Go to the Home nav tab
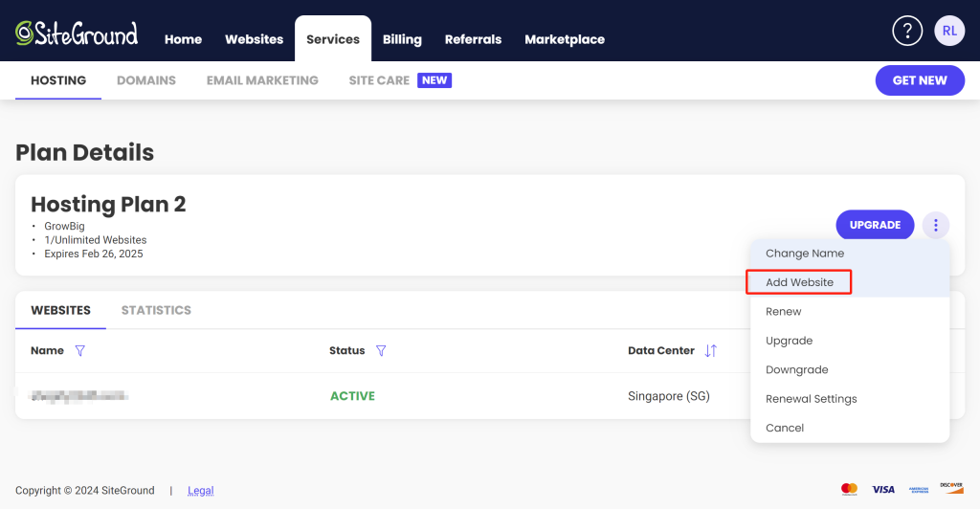 (x=183, y=39)
